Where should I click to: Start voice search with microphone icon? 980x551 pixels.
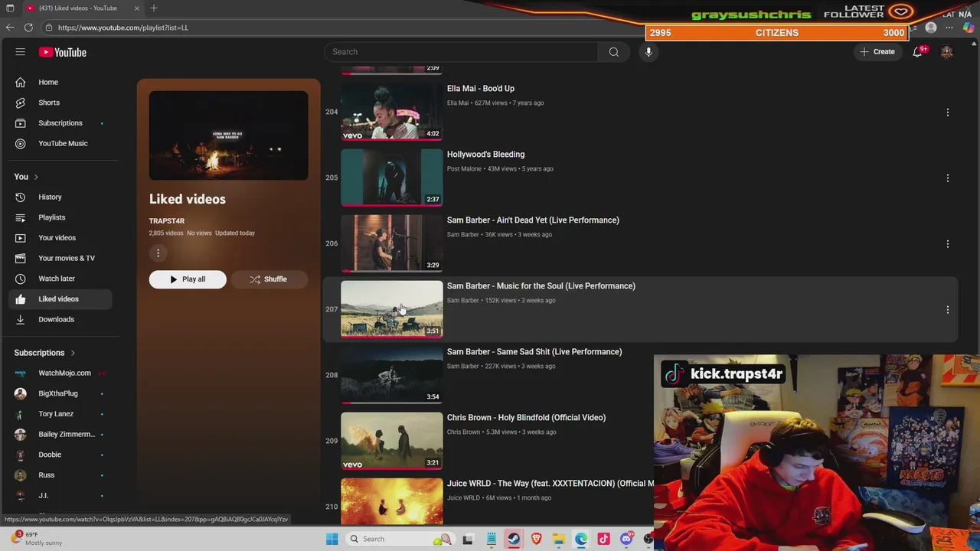(x=648, y=52)
